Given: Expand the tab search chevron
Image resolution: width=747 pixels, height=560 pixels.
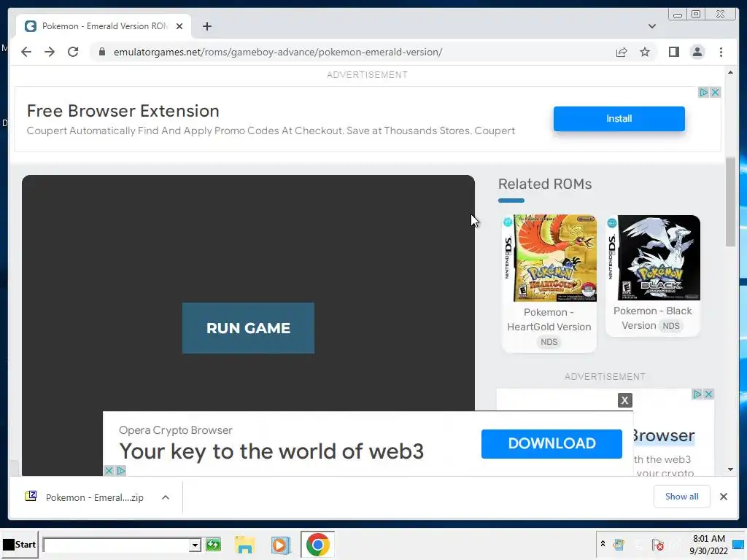Looking at the screenshot, I should 651,26.
